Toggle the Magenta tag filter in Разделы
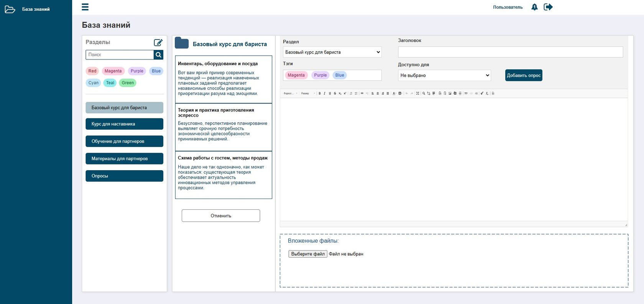 [113, 71]
